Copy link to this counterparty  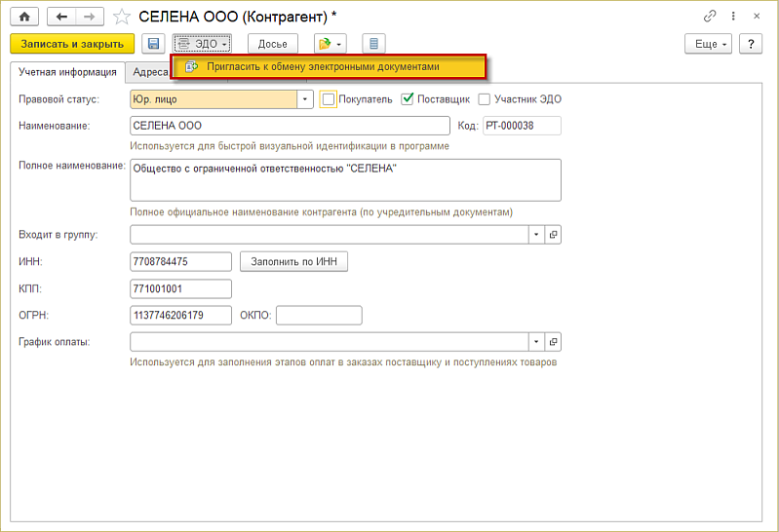pos(710,17)
